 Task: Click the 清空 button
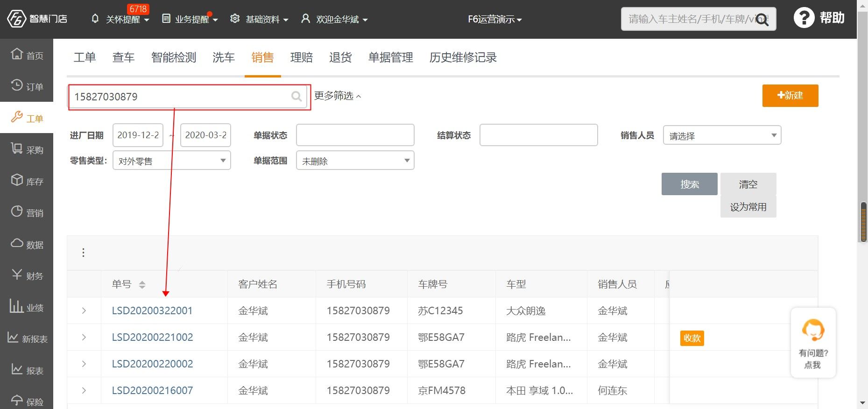point(748,184)
